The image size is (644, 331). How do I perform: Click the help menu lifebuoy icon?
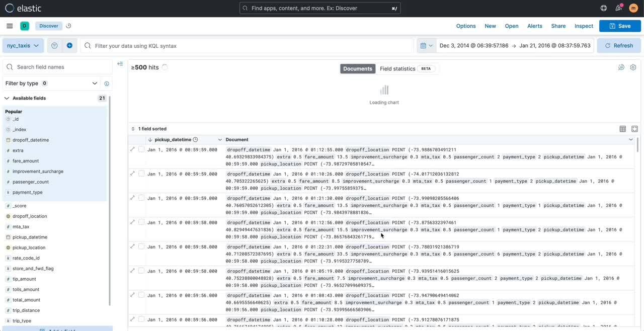604,8
